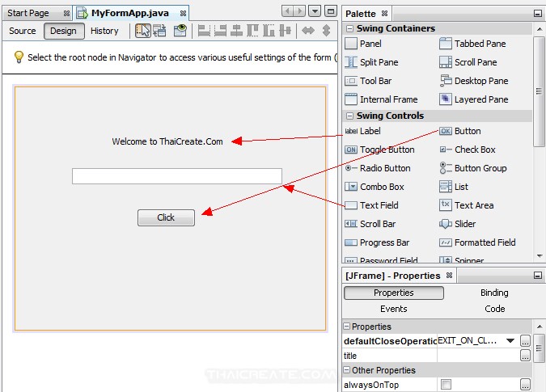546x392 pixels.
Task: Select Scroll Bar control in Palette
Action: point(370,224)
